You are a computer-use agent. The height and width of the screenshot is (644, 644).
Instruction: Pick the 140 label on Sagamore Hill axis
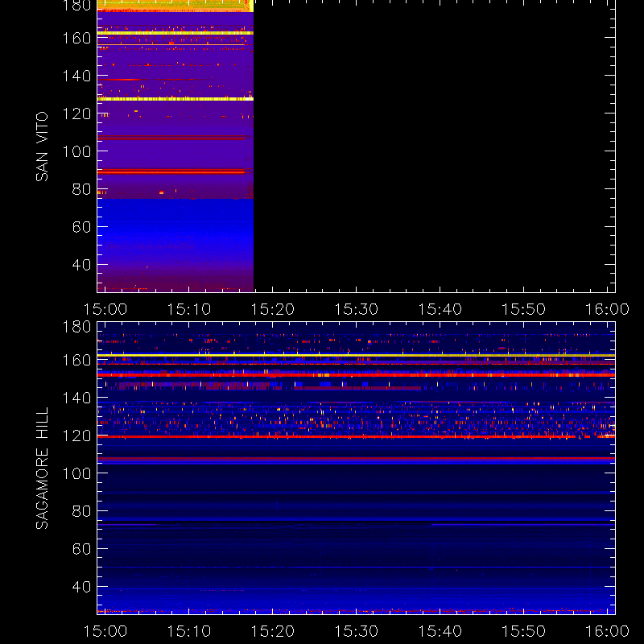[x=76, y=398]
